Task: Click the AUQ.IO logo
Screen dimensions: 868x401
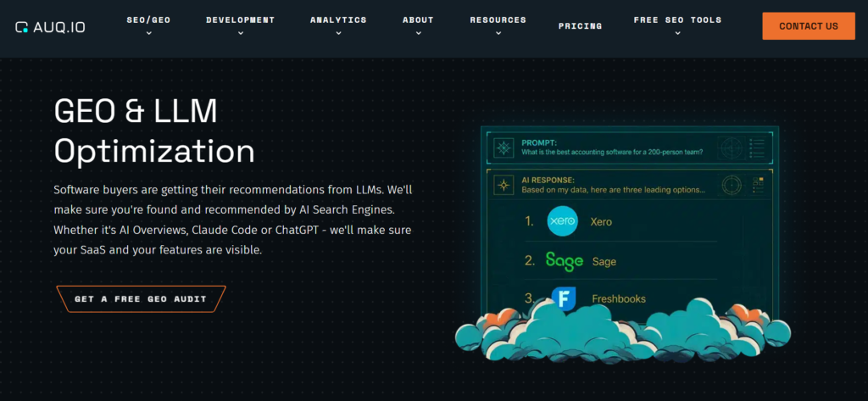Action: coord(50,26)
